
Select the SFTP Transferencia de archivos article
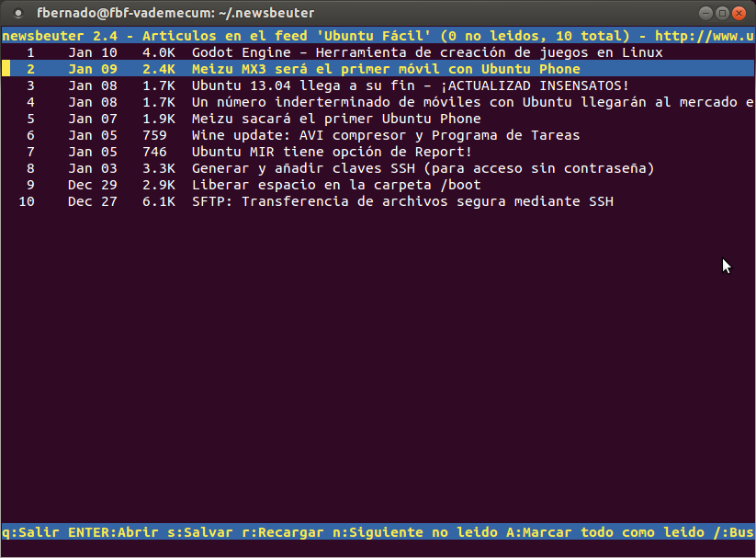coord(378,201)
